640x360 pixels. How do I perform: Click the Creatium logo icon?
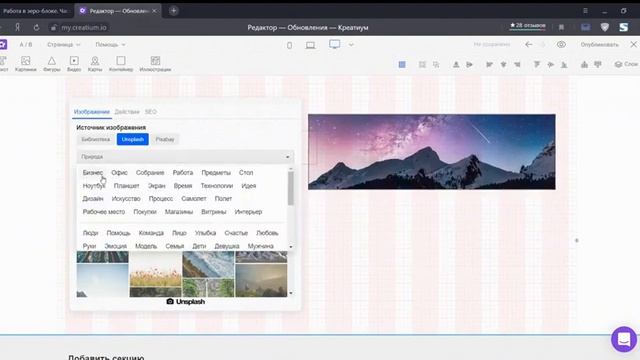pyautogui.click(x=3, y=44)
